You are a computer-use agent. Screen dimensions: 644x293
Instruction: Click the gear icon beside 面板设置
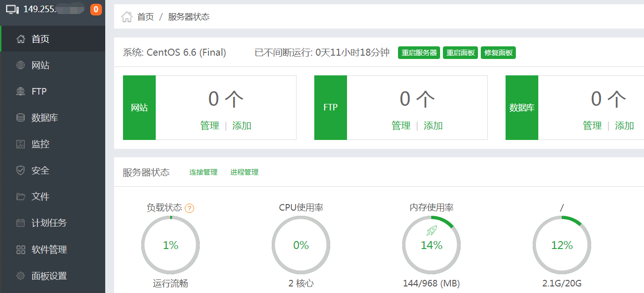click(21, 276)
